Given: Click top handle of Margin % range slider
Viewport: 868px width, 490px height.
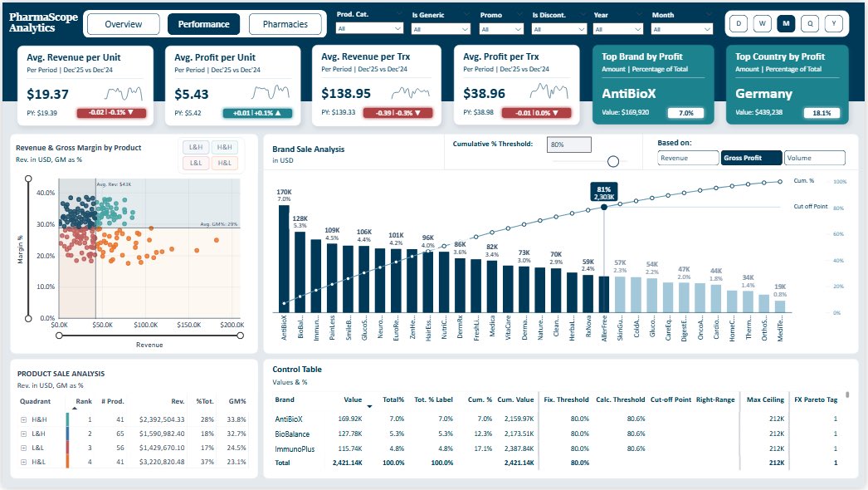Looking at the screenshot, I should coord(28,179).
